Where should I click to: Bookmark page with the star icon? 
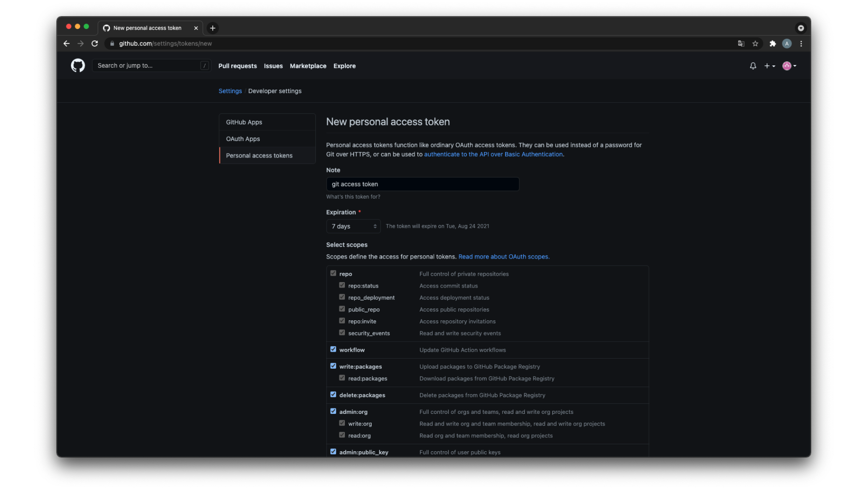755,43
